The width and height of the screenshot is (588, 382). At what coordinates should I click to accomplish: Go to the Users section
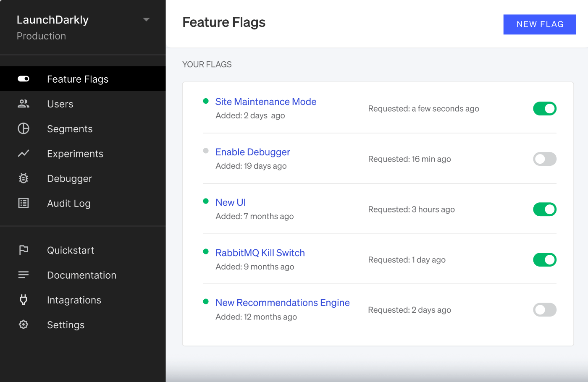[83, 104]
